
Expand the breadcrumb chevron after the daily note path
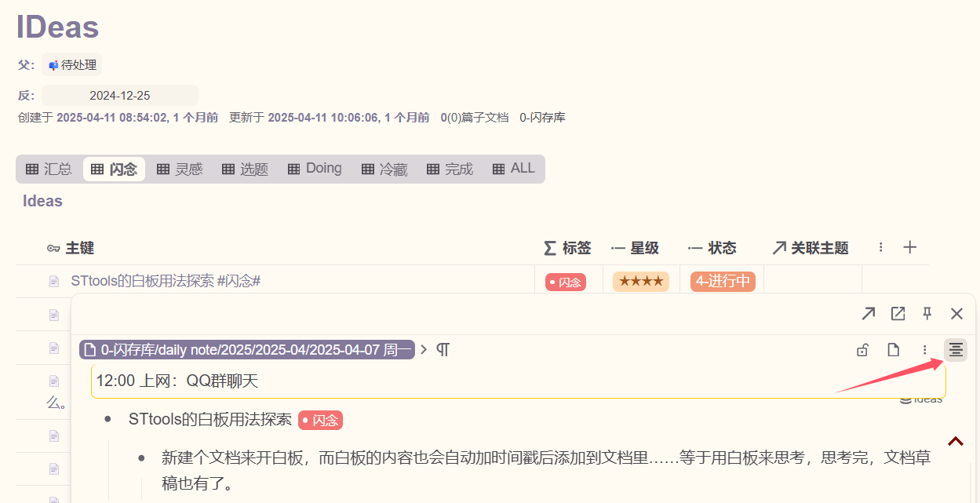[424, 350]
